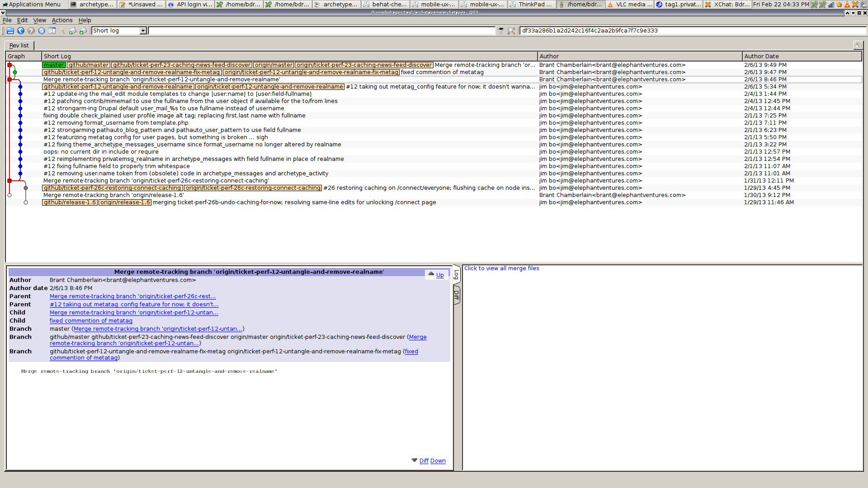Click 'Click to view all merge files' link
This screenshot has width=868, height=488.
502,268
